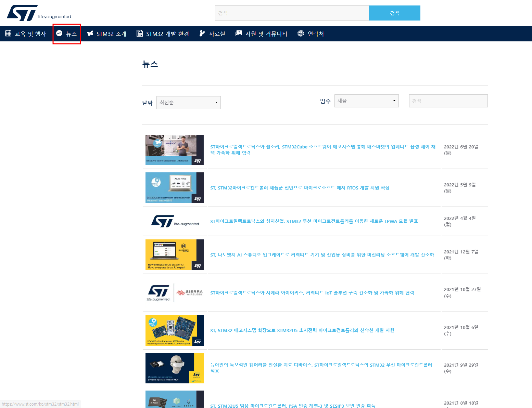Click the wearable eye-care headset thumbnail
Image resolution: width=532 pixels, height=408 pixels.
175,368
